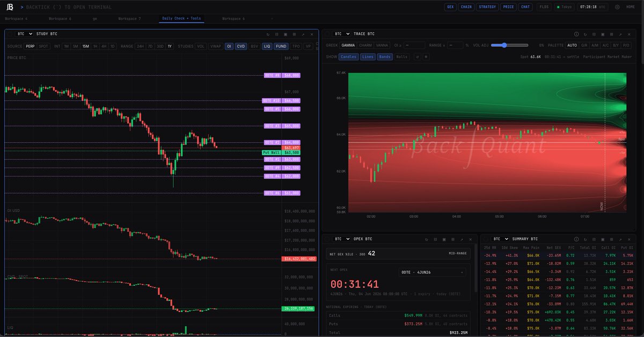This screenshot has height=337, width=644.
Task: Click the split layout icon in TRACE BTC header
Action: click(x=594, y=34)
